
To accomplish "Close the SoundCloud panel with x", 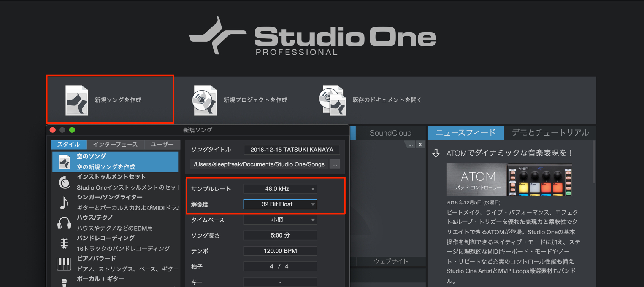I will [x=420, y=145].
